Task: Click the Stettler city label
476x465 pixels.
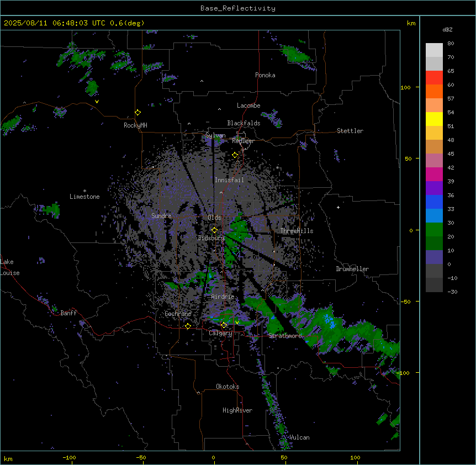Action: coord(350,131)
